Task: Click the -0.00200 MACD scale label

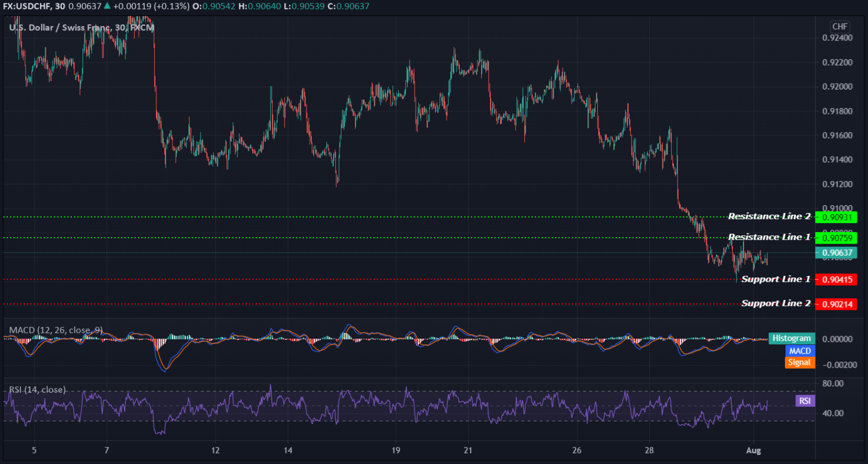Action: 839,365
